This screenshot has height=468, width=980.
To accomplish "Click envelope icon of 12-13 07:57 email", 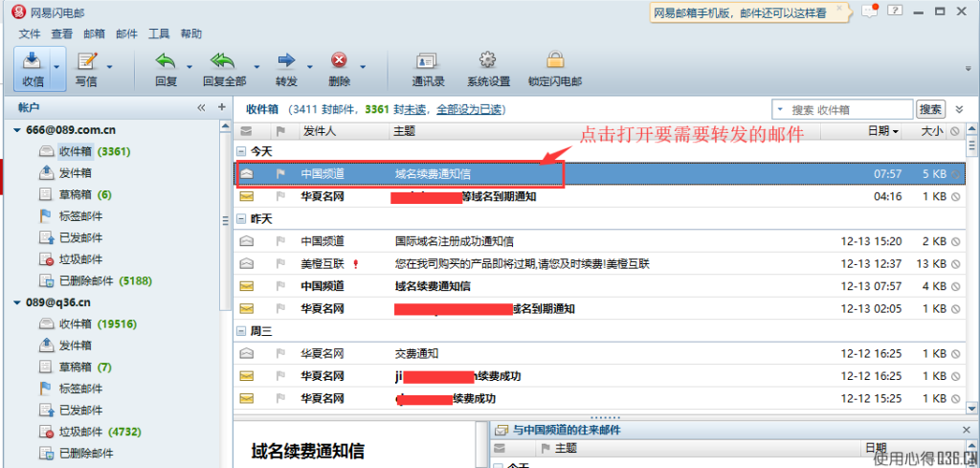I will click(x=247, y=286).
